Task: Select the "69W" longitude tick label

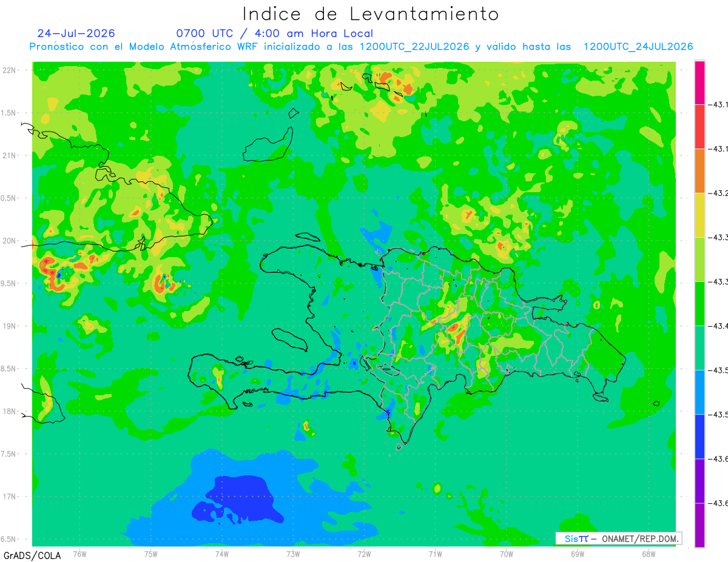Action: click(578, 554)
